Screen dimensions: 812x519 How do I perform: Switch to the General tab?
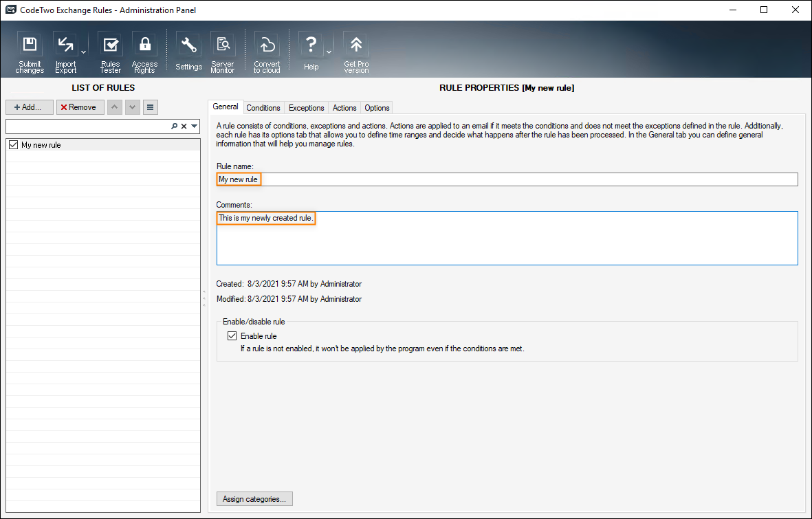[226, 107]
